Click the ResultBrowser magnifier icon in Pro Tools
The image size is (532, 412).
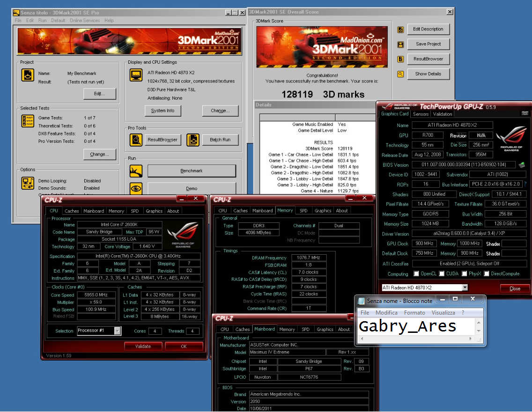click(x=136, y=140)
